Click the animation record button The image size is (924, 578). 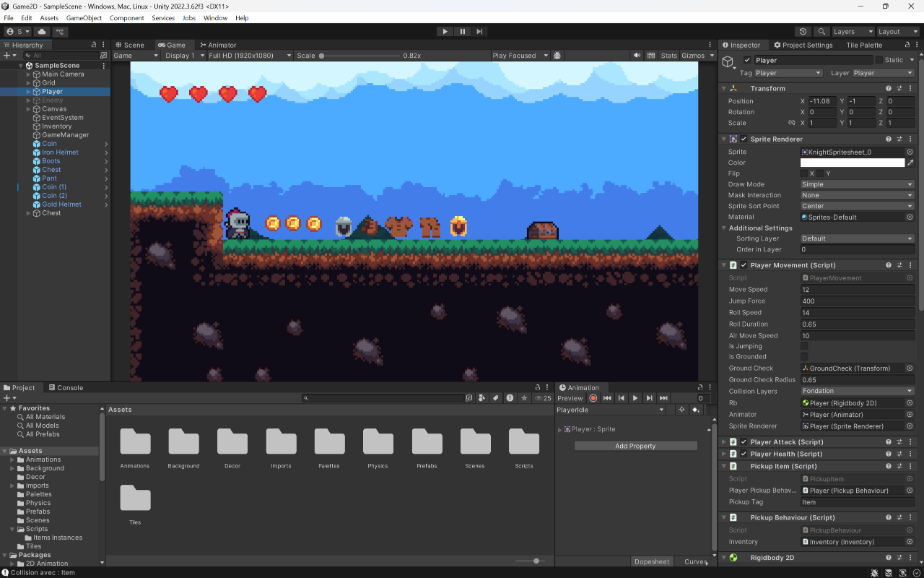593,398
